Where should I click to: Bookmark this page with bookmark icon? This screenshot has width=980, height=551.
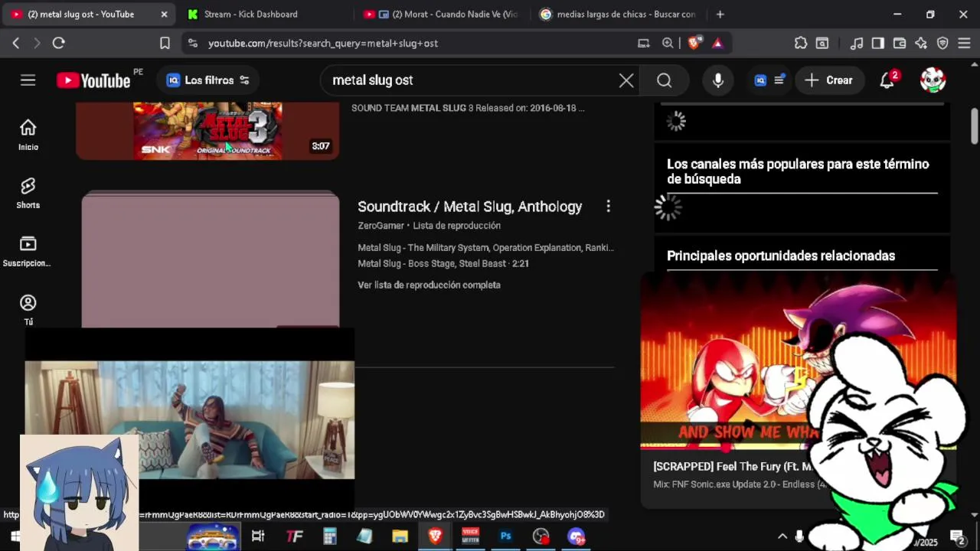point(165,44)
